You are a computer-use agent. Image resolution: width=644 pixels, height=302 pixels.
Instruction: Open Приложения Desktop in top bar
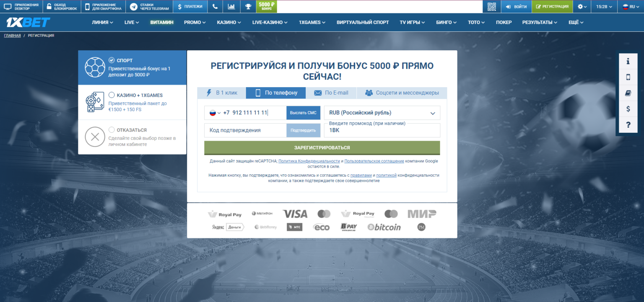pos(21,7)
